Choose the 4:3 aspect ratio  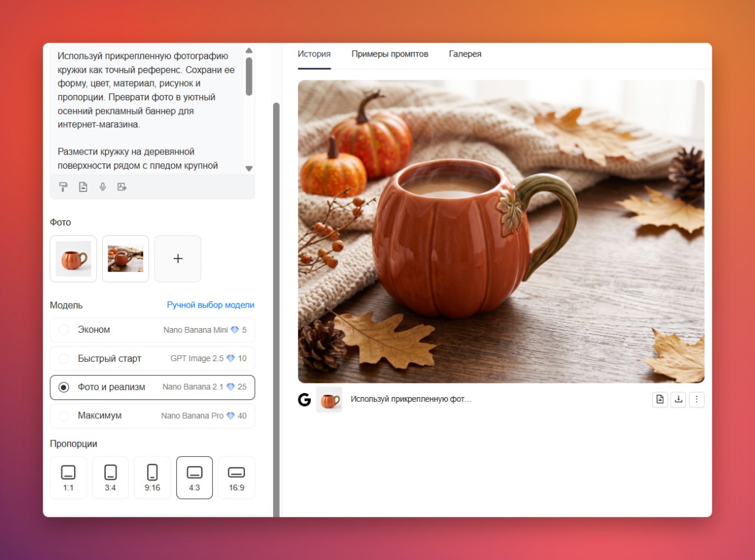[195, 477]
